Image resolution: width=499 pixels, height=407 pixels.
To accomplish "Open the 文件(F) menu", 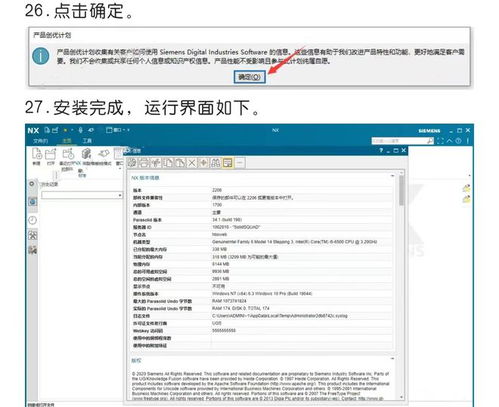I will [40, 141].
